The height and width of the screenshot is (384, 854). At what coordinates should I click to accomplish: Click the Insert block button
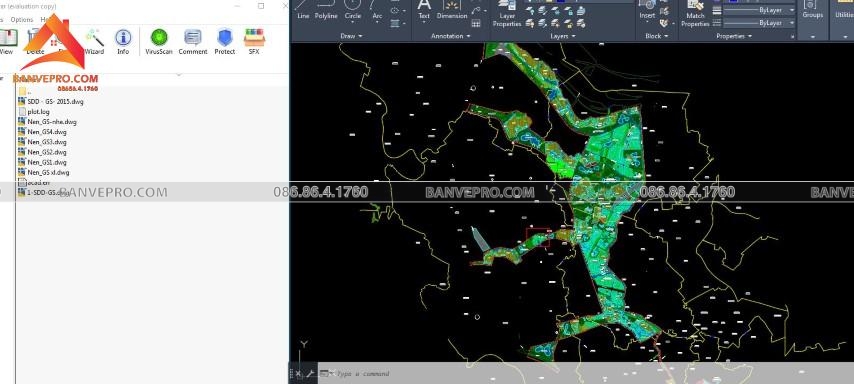[647, 11]
